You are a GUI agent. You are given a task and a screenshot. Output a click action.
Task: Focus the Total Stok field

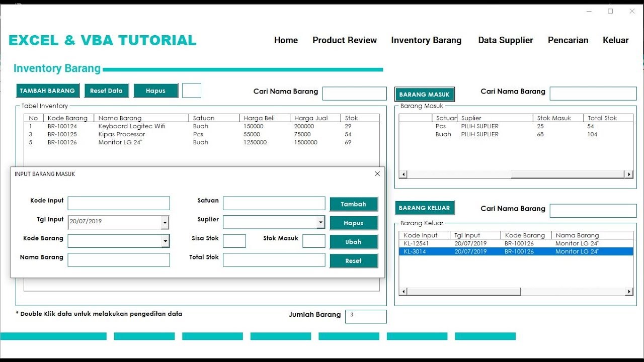pos(274,260)
